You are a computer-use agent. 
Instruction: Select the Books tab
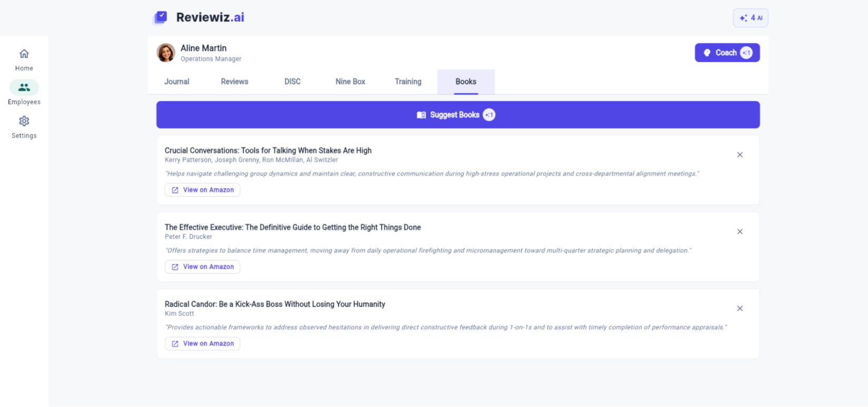466,82
